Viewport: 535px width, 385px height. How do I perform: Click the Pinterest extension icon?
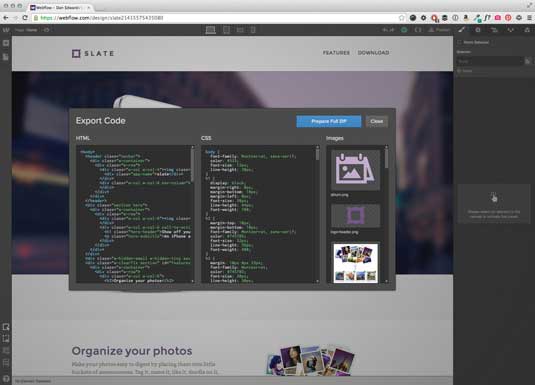tap(508, 18)
